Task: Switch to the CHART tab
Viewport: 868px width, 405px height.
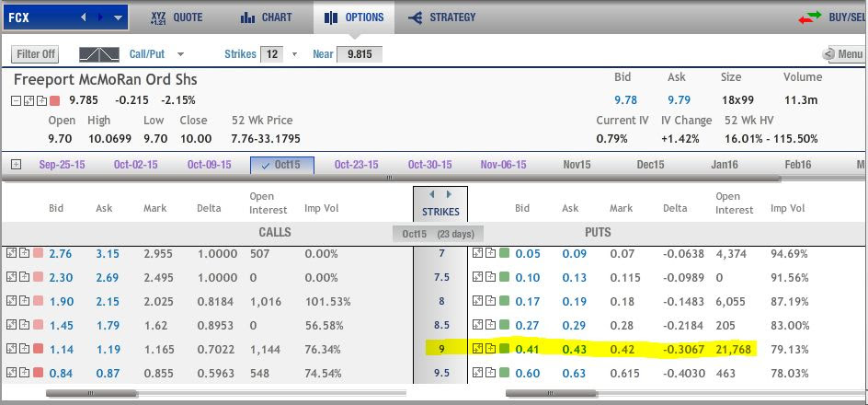Action: pos(267,17)
